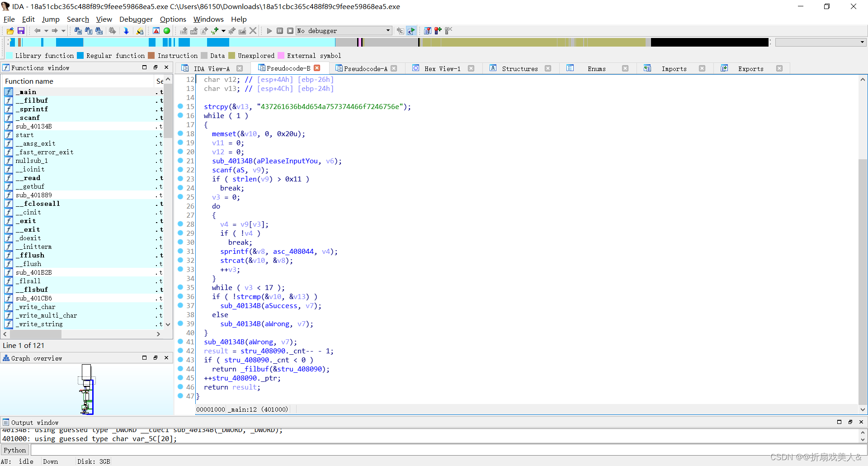Toggle breakpoint dot on line 42
The height and width of the screenshot is (466, 868).
pos(180,351)
